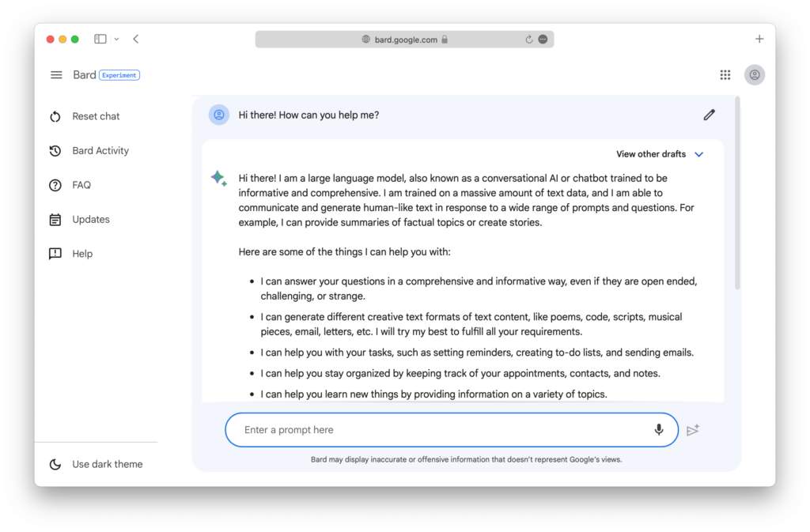This screenshot has height=532, width=810.
Task: Expand View other drafts
Action: pos(660,154)
